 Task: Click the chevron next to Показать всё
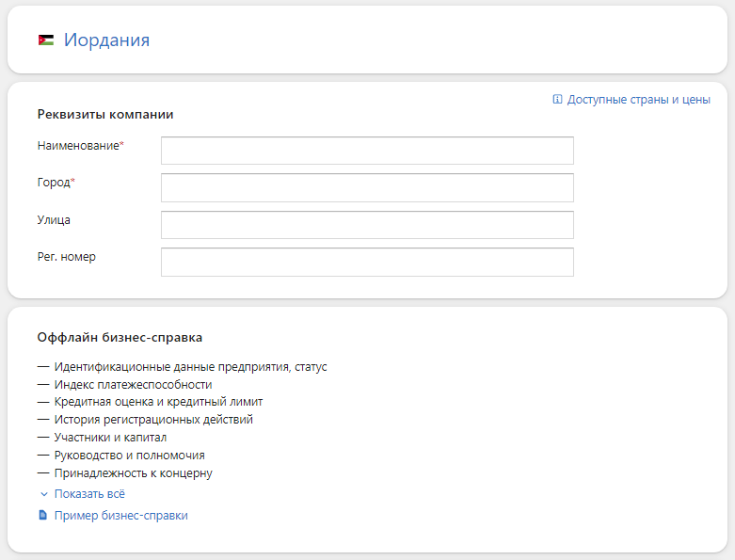(44, 494)
